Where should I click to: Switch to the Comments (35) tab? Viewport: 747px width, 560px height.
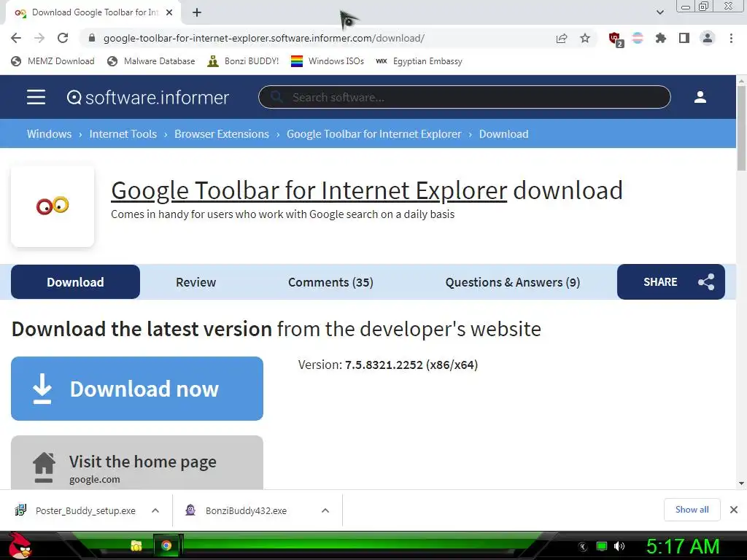330,282
